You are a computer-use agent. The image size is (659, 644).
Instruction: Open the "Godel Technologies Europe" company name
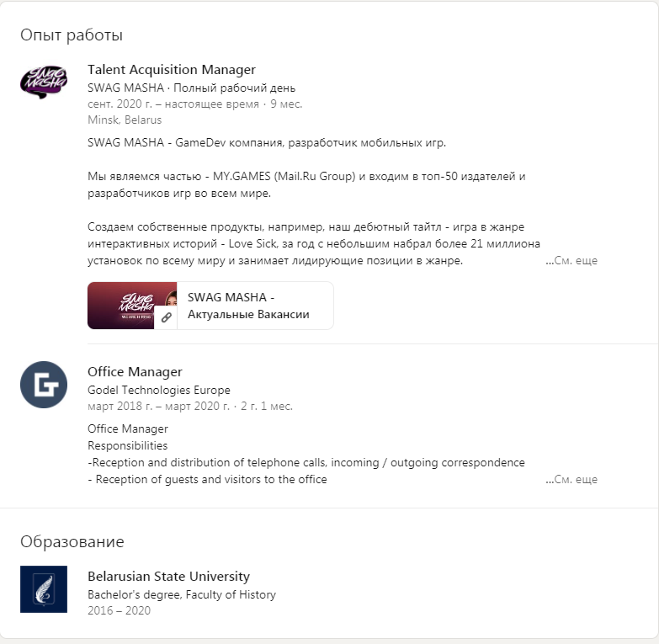click(x=159, y=390)
